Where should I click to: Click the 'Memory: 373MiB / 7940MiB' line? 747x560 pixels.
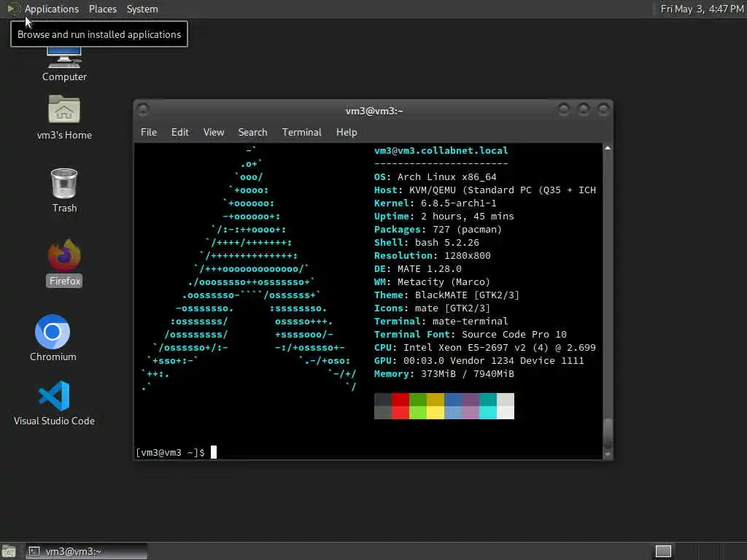444,374
